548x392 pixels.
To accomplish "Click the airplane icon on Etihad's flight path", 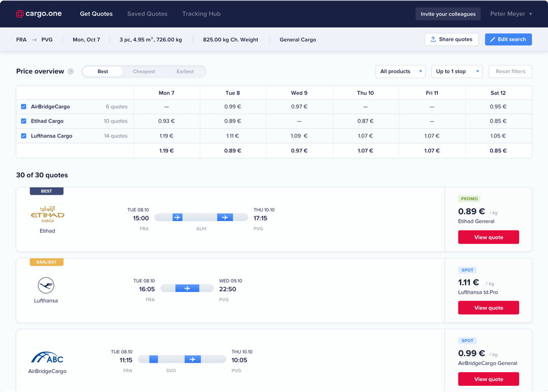I will (177, 217).
